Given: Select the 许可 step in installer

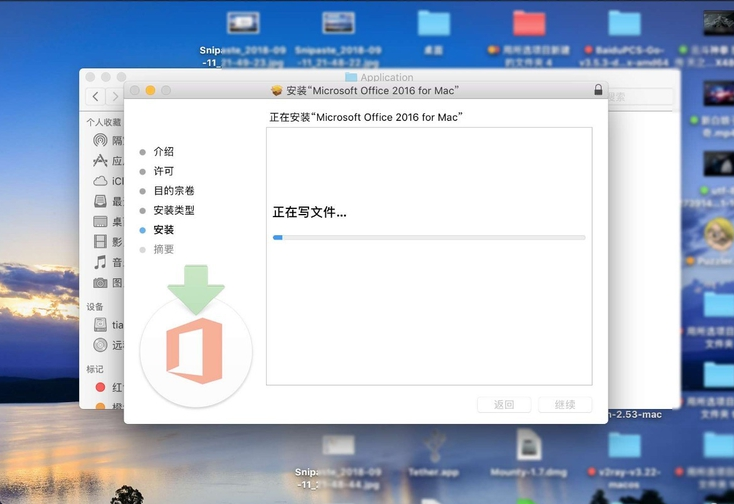Looking at the screenshot, I should pos(163,171).
